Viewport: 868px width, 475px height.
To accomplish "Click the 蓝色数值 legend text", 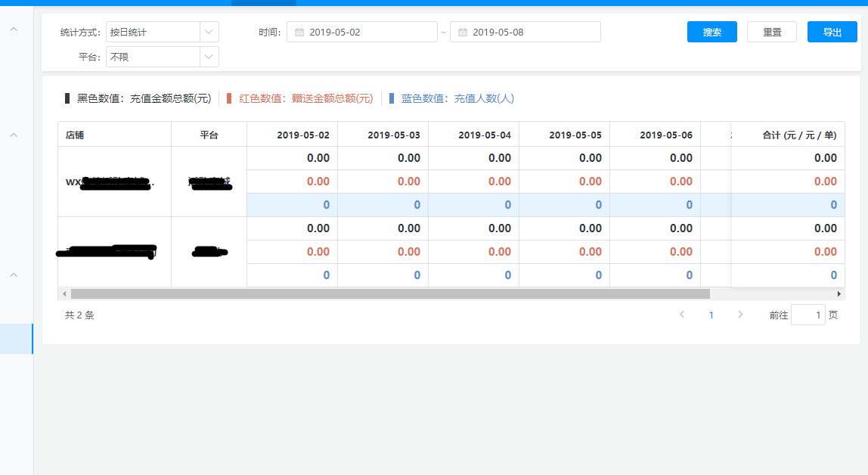I will tap(457, 98).
